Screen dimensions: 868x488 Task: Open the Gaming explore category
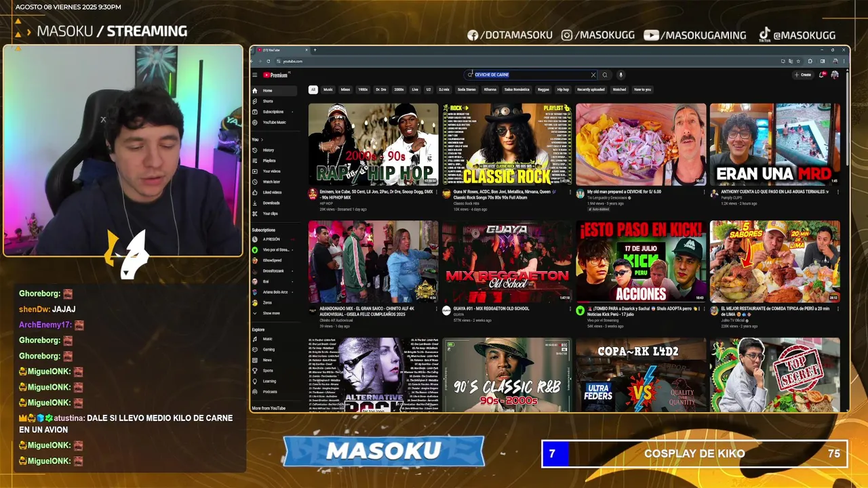(274, 350)
